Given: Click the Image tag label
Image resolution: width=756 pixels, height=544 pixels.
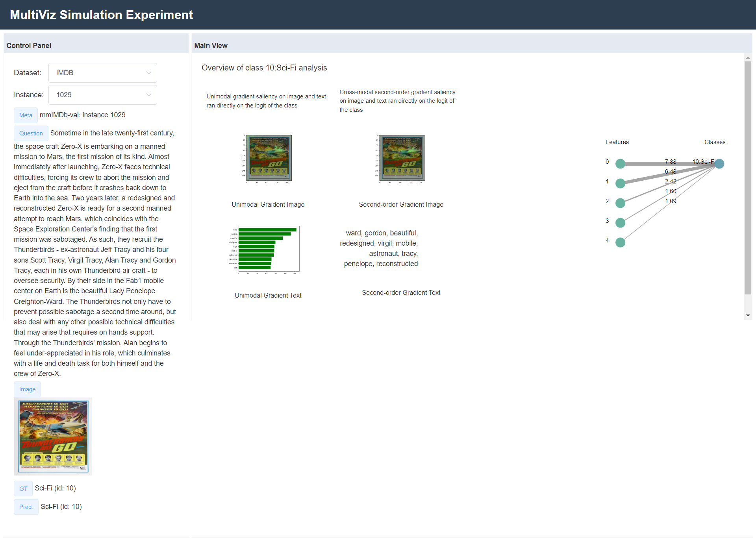Looking at the screenshot, I should point(27,389).
